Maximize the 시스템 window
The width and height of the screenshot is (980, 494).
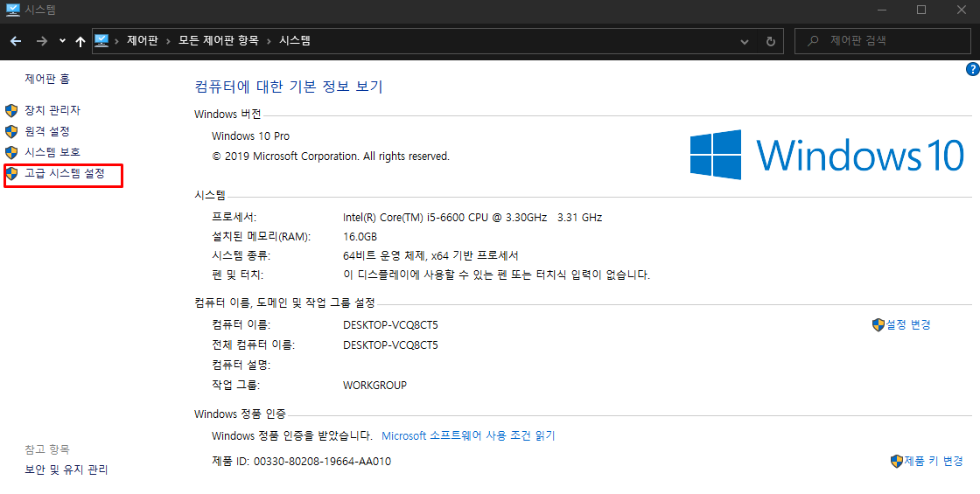921,10
